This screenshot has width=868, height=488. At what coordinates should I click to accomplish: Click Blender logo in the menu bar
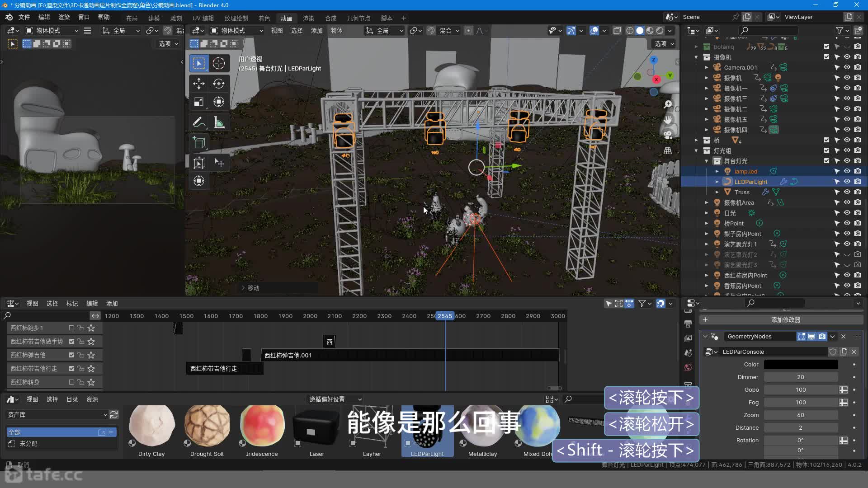[9, 17]
